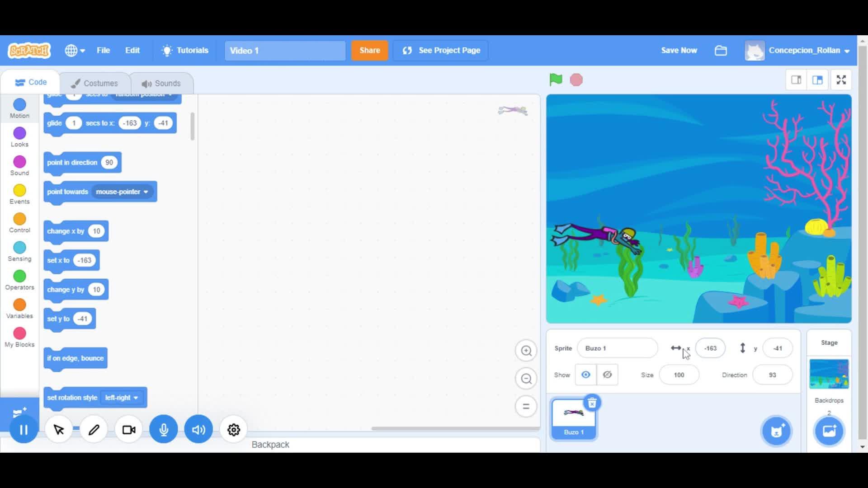This screenshot has height=488, width=868.
Task: Zoom in on the code workspace
Action: pyautogui.click(x=526, y=351)
